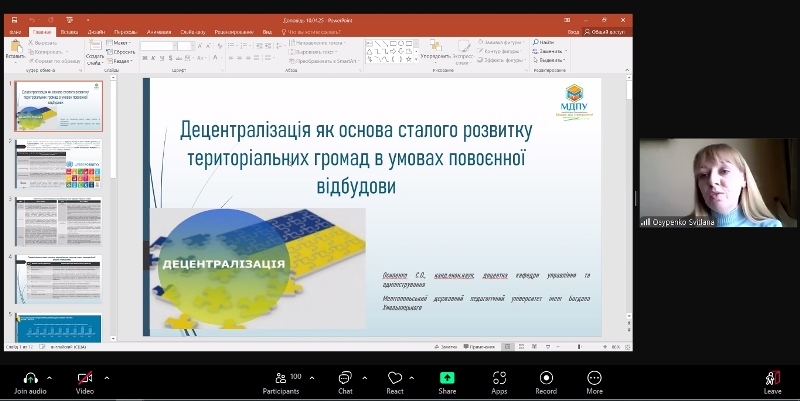Click the green Share screen button
This screenshot has height=401, width=800.
(x=447, y=378)
